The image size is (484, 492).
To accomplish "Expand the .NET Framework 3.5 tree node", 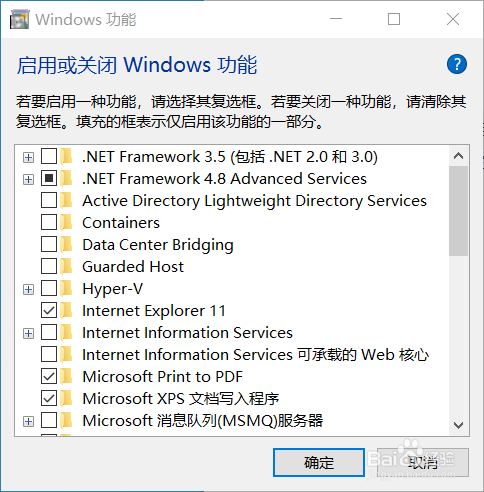I will click(x=29, y=157).
